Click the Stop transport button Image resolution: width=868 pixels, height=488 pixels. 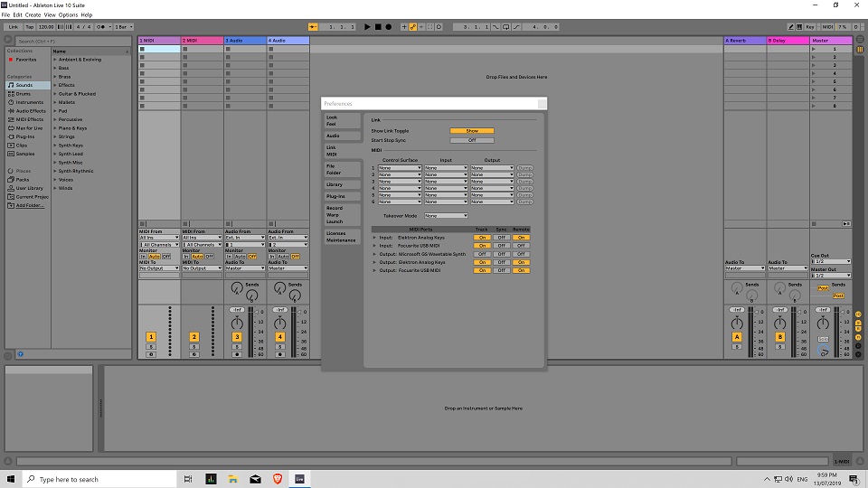tap(378, 26)
